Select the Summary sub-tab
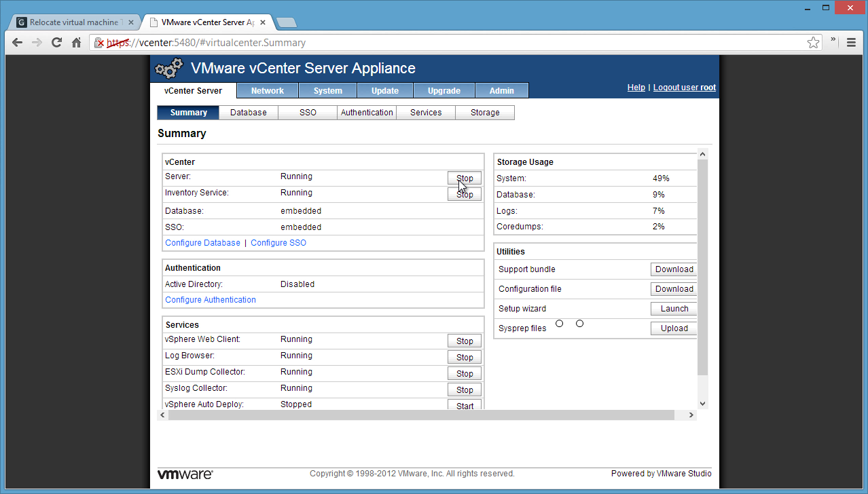Screen dimensions: 868x494 point(189,113)
